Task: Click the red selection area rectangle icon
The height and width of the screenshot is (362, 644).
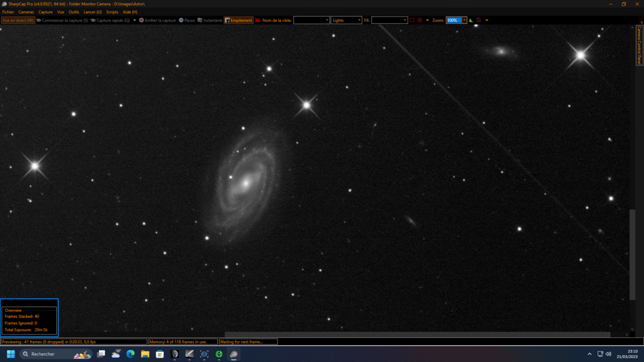Action: 412,20
